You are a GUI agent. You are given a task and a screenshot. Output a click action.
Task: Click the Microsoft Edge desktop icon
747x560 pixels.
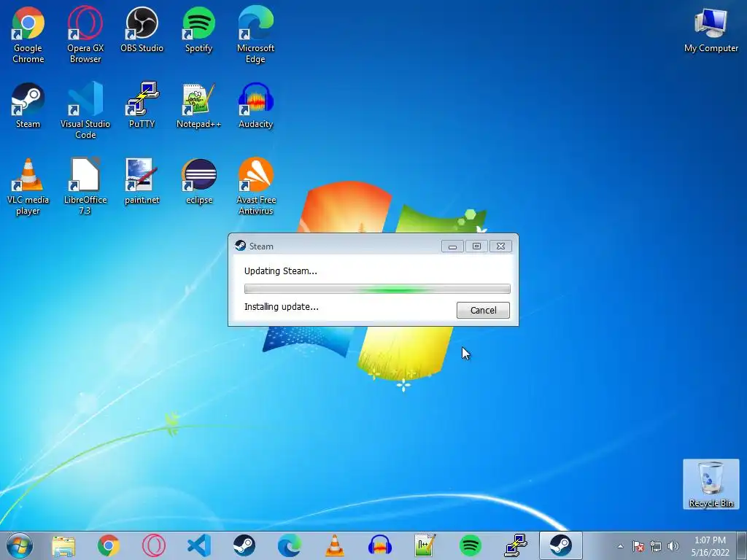click(x=255, y=35)
